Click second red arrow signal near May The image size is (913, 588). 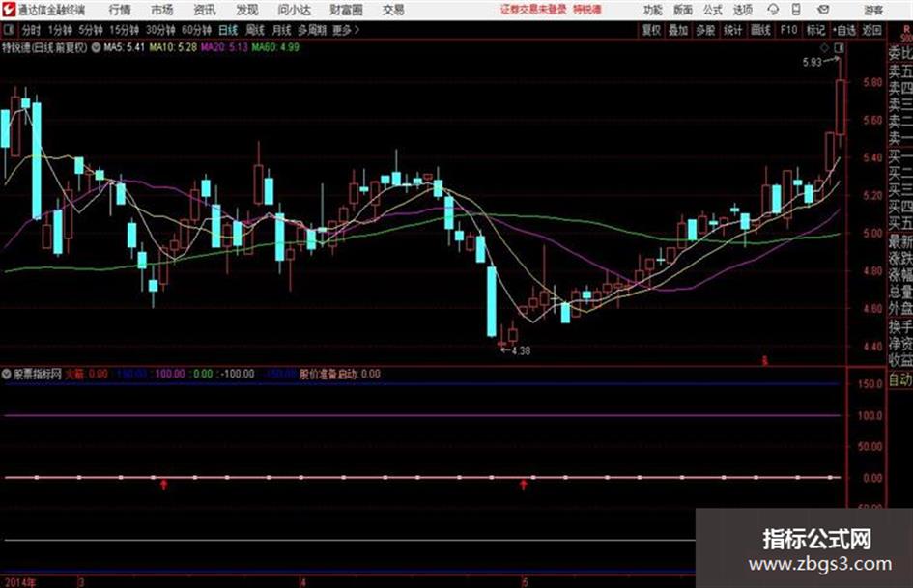click(x=524, y=485)
